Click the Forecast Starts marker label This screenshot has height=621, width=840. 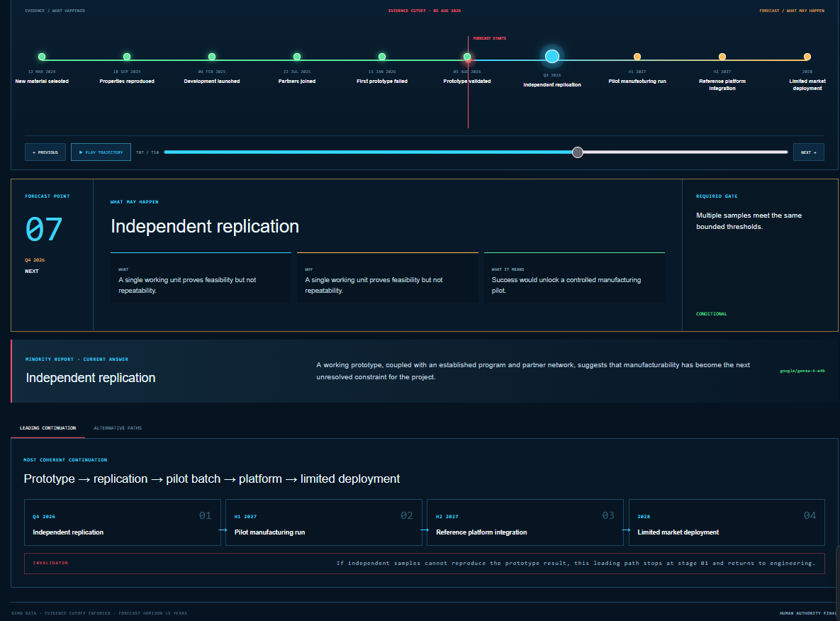[x=490, y=38]
